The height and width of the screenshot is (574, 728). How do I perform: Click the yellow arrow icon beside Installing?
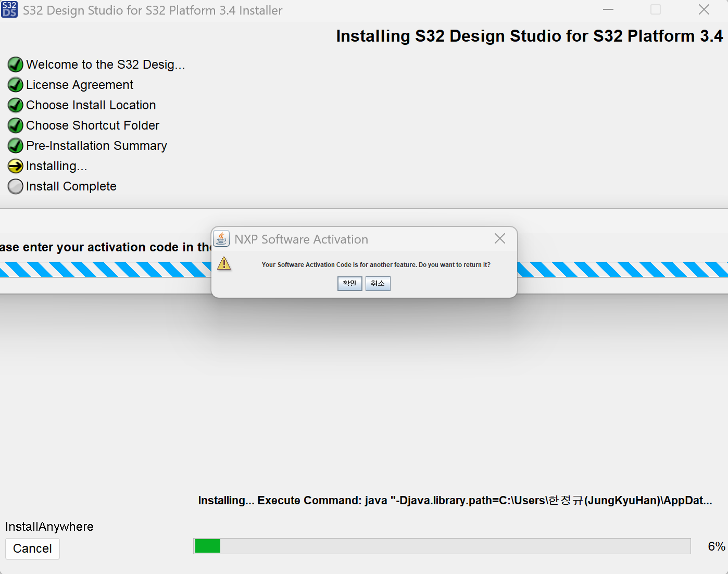pyautogui.click(x=16, y=166)
